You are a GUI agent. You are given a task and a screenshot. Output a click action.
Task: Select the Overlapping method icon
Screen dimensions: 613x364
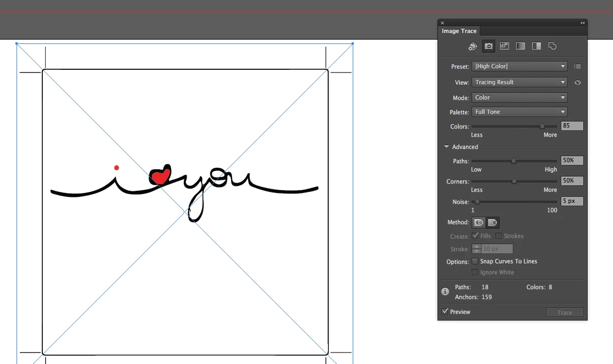tap(492, 222)
